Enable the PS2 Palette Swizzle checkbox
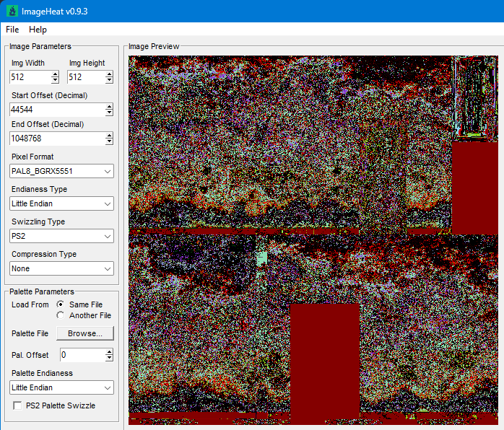The width and height of the screenshot is (504, 430). [17, 405]
